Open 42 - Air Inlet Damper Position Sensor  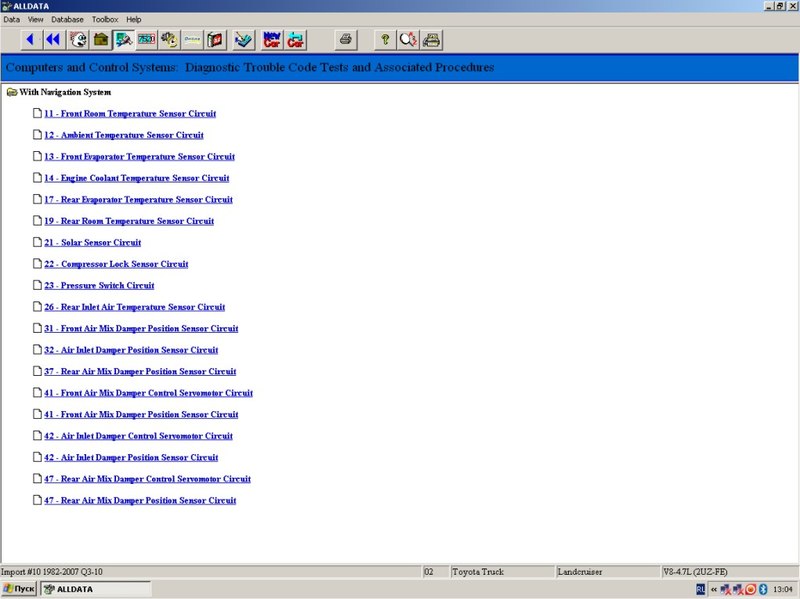(131, 457)
